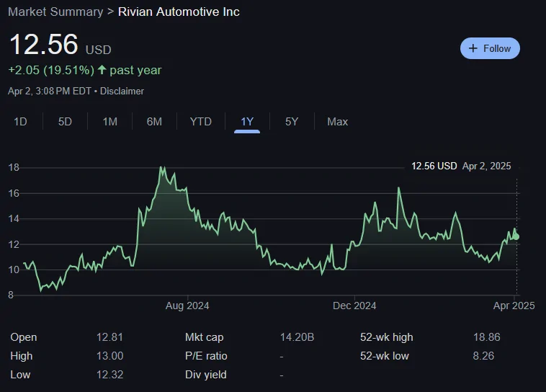
Task: Click the Follow button
Action: click(490, 48)
